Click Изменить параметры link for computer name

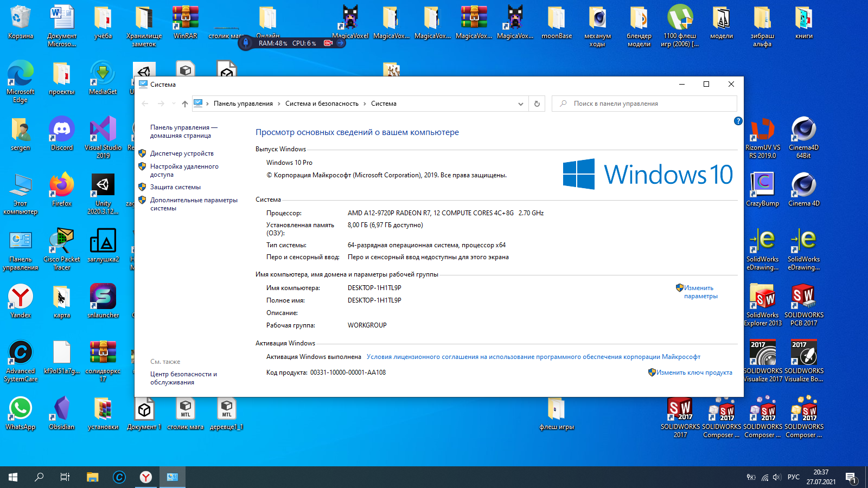(700, 292)
